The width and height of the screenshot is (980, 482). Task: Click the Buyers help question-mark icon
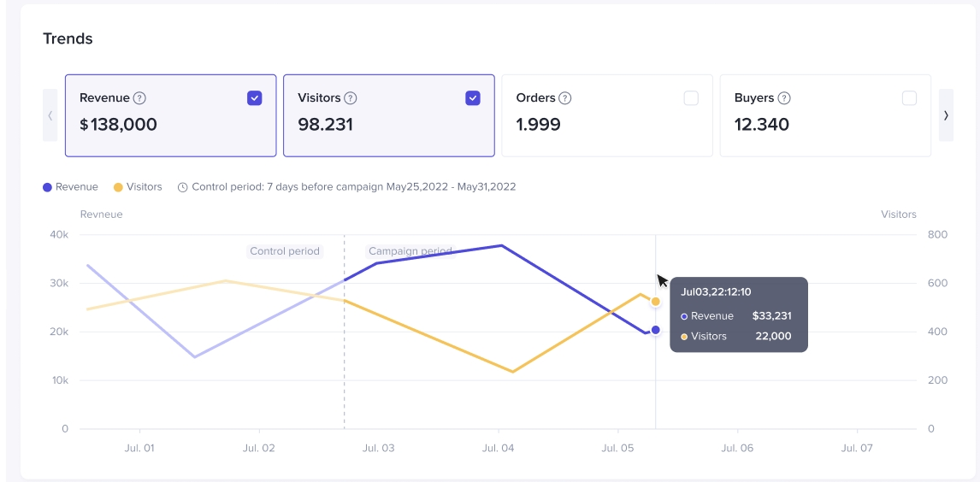click(x=784, y=98)
